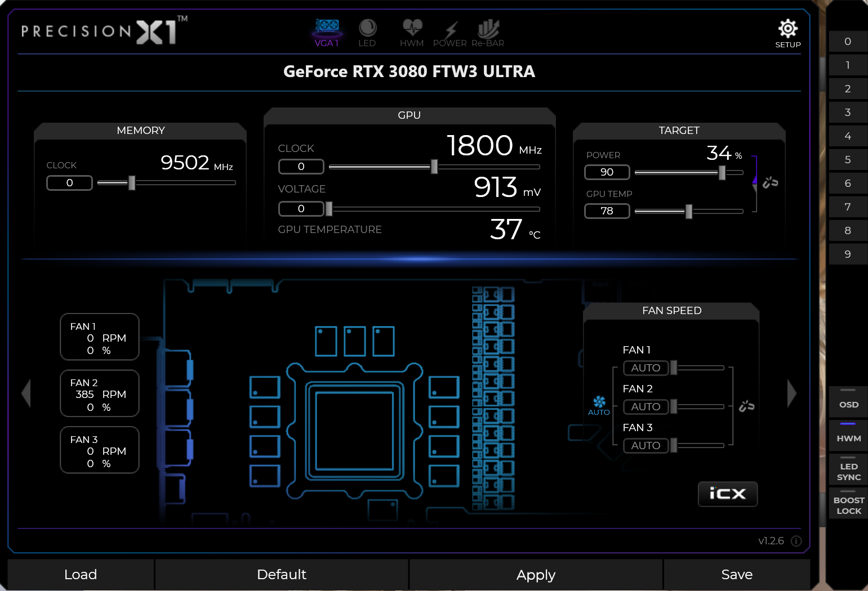Toggle the fan speed link icon

pos(746,406)
